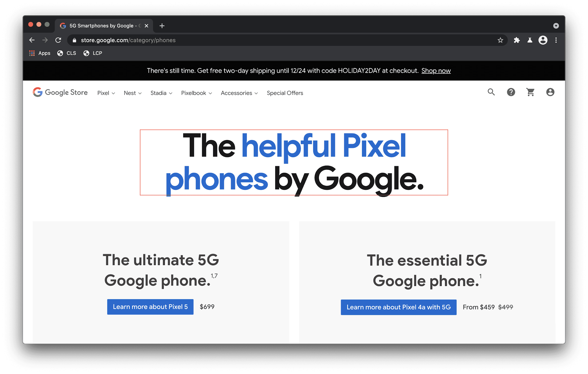Click the help question mark icon
Viewport: 588px width, 374px height.
510,92
